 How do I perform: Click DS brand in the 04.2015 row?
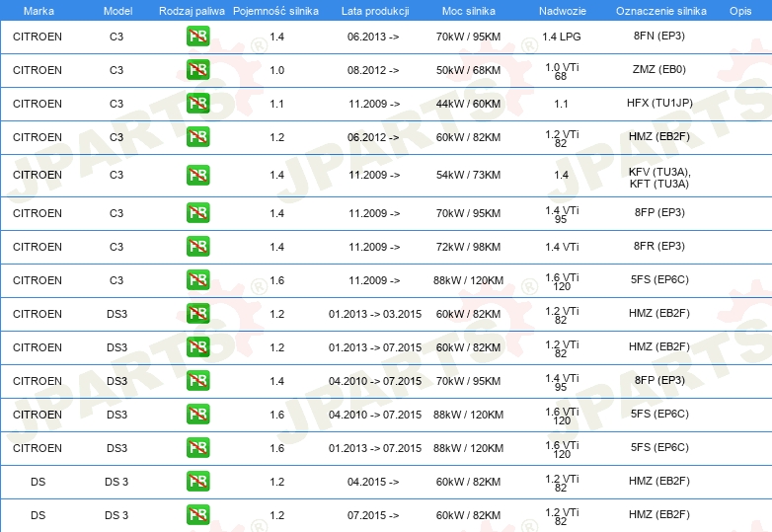[38, 482]
